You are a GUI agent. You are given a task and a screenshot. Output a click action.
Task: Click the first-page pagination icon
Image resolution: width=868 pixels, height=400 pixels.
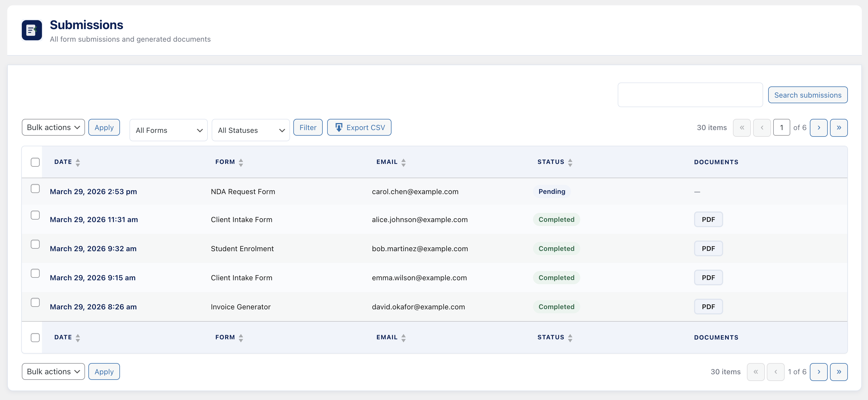pos(742,128)
